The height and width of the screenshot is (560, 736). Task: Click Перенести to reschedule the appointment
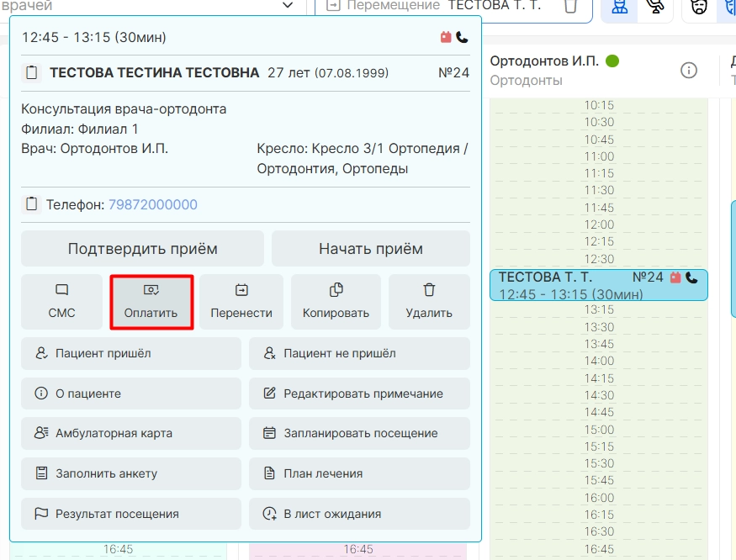(x=241, y=302)
